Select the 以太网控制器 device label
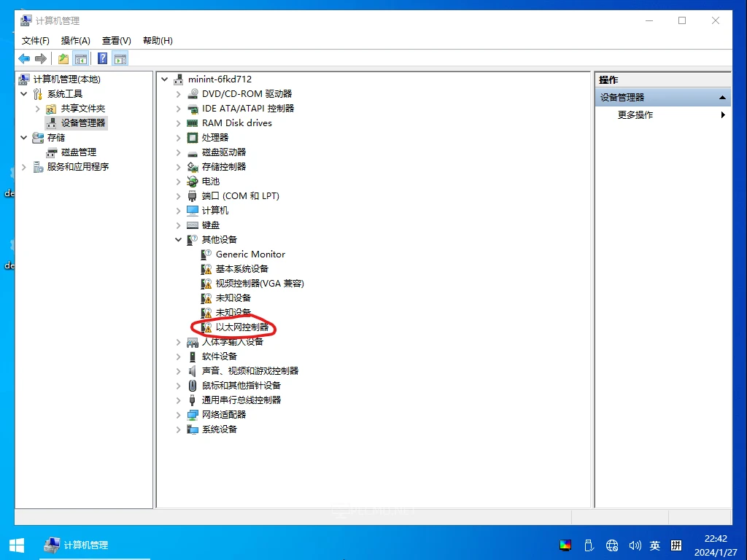The width and height of the screenshot is (747, 560). (x=242, y=327)
